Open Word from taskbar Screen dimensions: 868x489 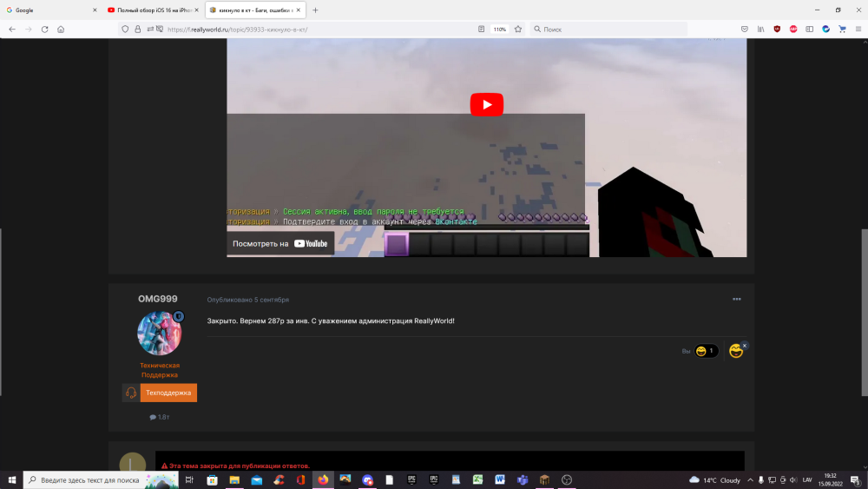(500, 479)
